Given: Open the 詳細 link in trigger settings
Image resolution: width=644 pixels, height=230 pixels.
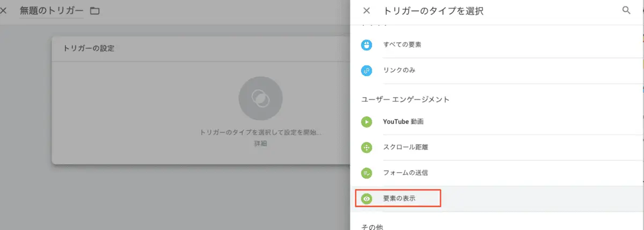Looking at the screenshot, I should coord(260,144).
